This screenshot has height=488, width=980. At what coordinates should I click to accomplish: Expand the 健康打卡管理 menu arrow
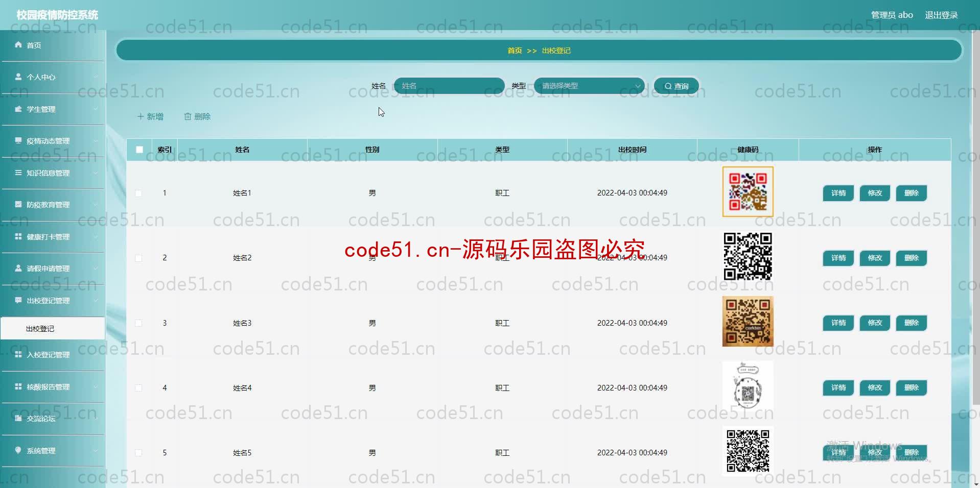click(96, 236)
